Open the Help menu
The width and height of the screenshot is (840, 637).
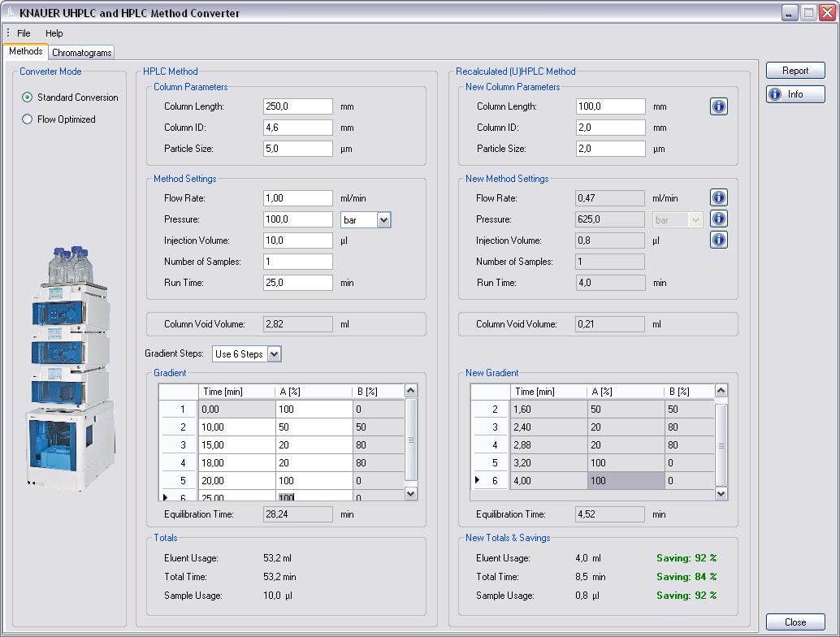coord(54,33)
